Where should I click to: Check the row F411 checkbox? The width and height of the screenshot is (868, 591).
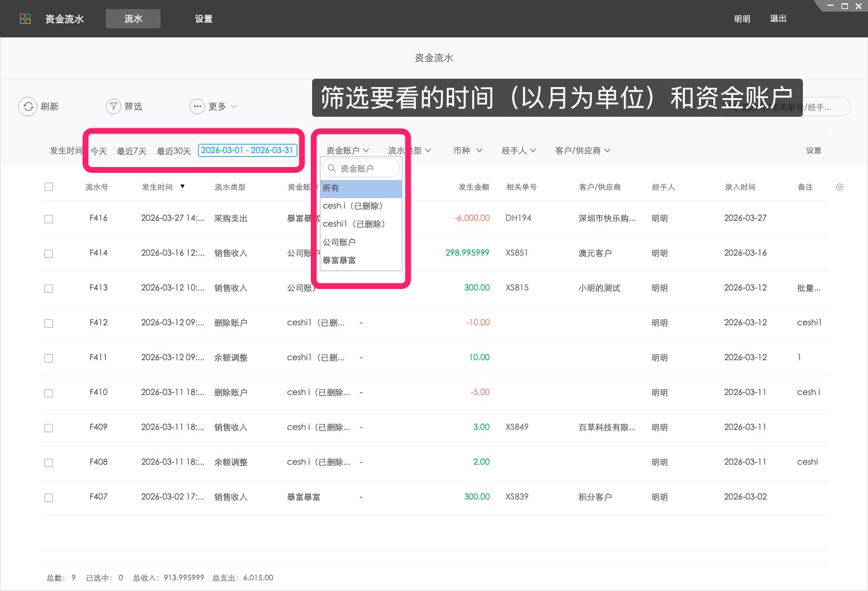(x=48, y=359)
